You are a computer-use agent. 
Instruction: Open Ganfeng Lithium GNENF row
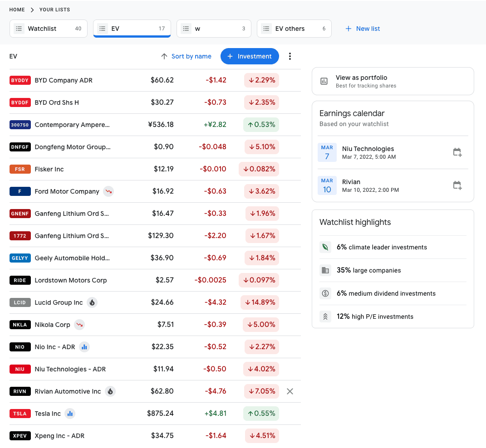click(155, 214)
